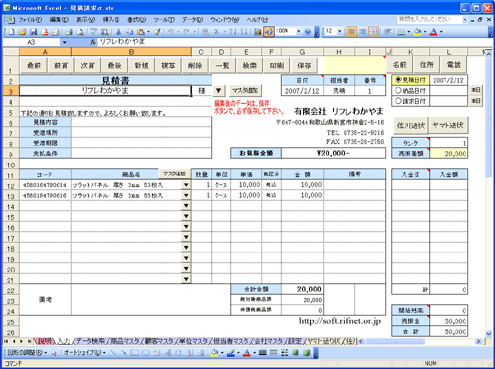This screenshot has width=495, height=369.
Task: Click the マスタ追加 button beside customer name
Action: [245, 91]
